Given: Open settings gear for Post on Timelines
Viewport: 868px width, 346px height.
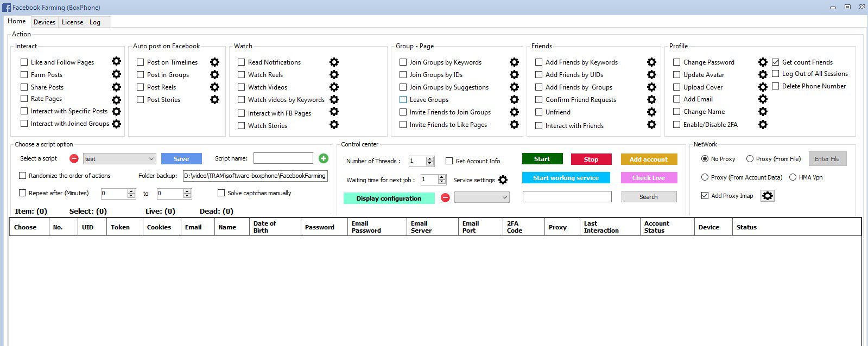Looking at the screenshot, I should click(x=214, y=62).
